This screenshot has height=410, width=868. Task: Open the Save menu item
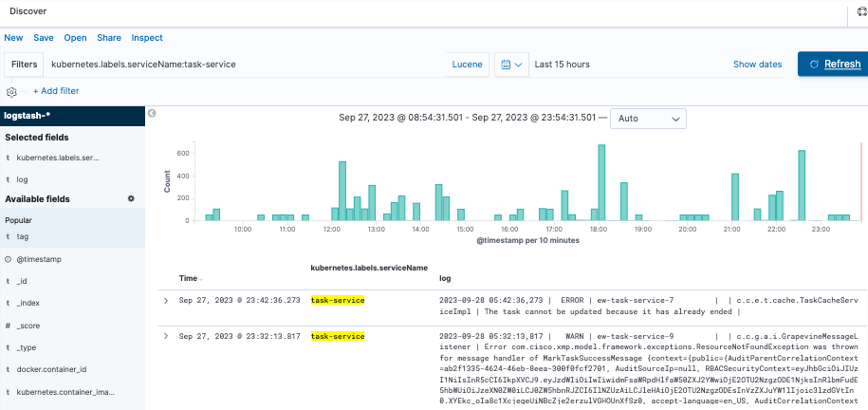[44, 38]
